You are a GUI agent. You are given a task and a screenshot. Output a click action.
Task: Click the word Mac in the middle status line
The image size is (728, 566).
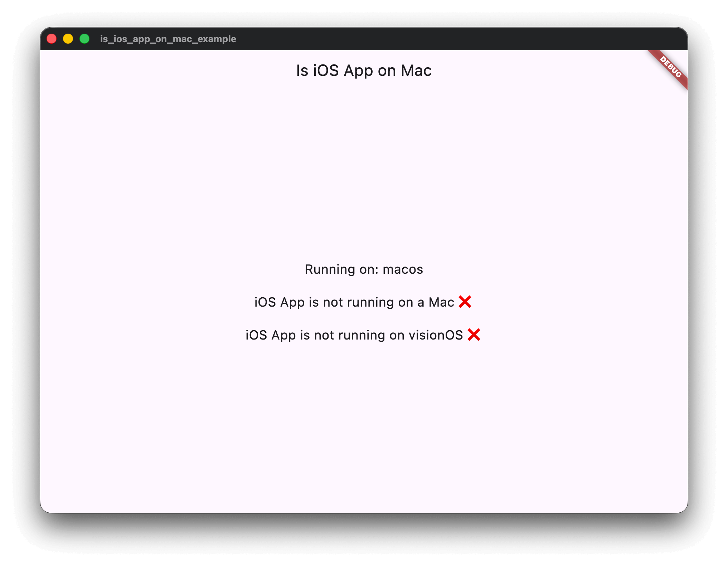tap(442, 302)
